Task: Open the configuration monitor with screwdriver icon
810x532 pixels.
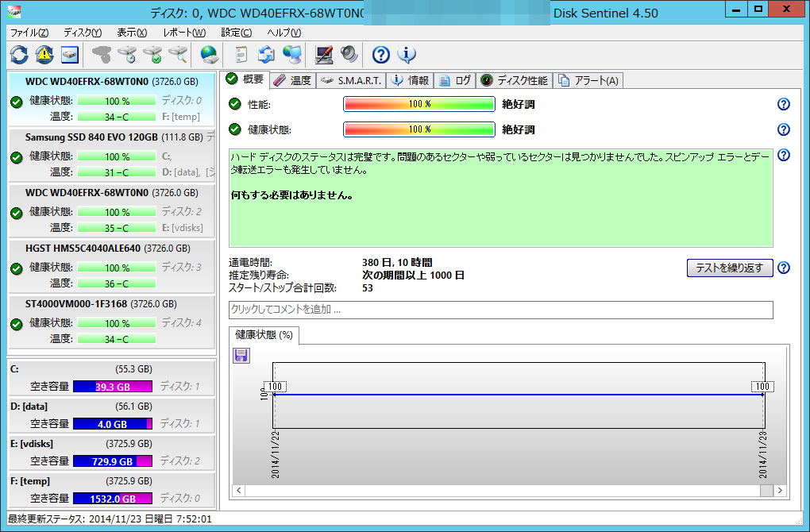Action: (324, 54)
